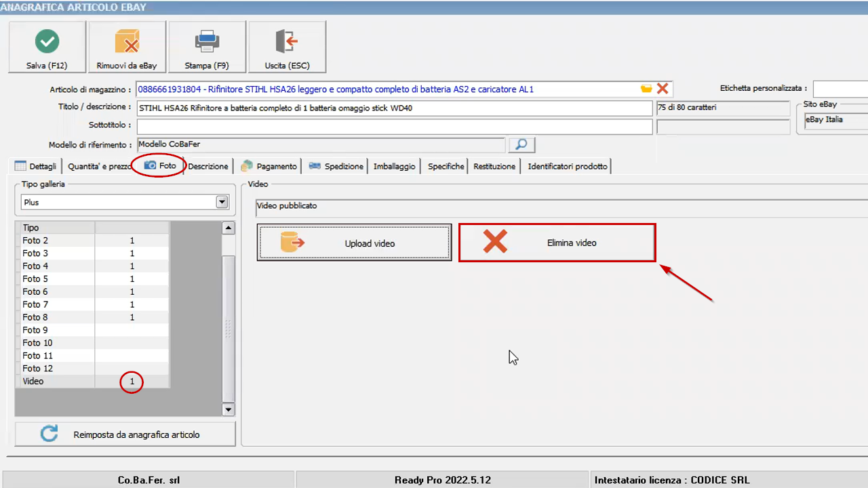
Task: Click Rimuovi da eBay toolbar button
Action: tap(127, 47)
